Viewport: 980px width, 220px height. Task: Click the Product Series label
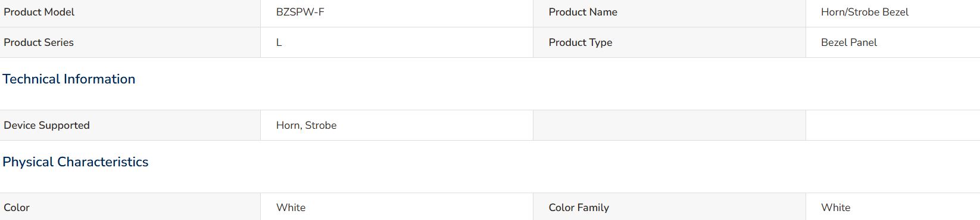coord(39,42)
